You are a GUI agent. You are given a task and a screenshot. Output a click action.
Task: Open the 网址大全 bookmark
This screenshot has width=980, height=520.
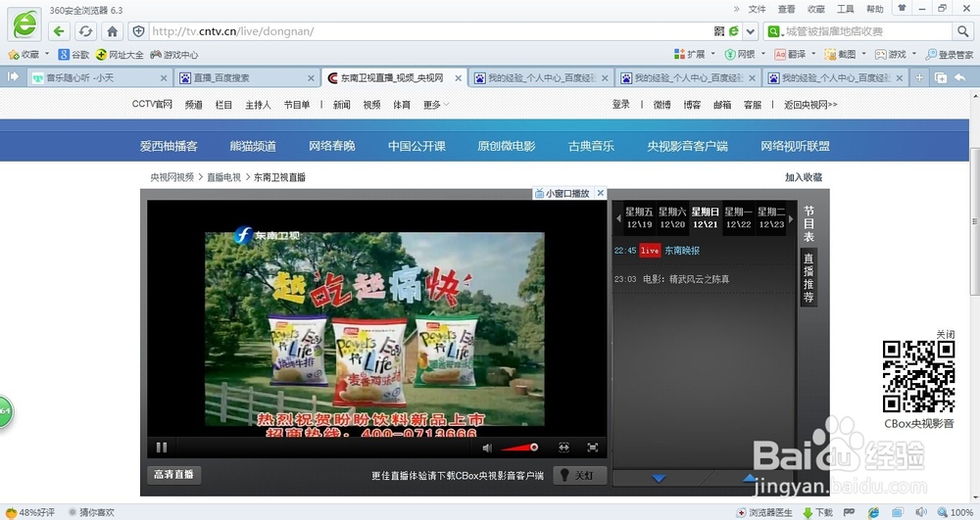coord(120,54)
